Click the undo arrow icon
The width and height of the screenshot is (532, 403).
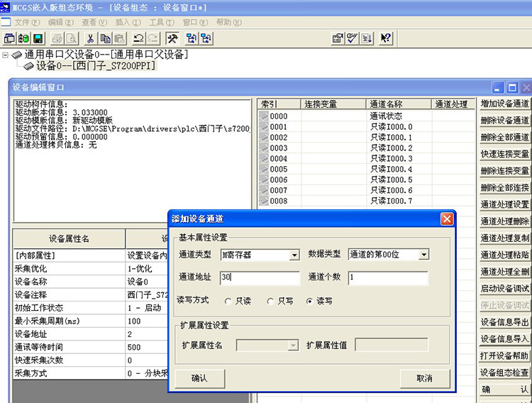click(x=138, y=38)
